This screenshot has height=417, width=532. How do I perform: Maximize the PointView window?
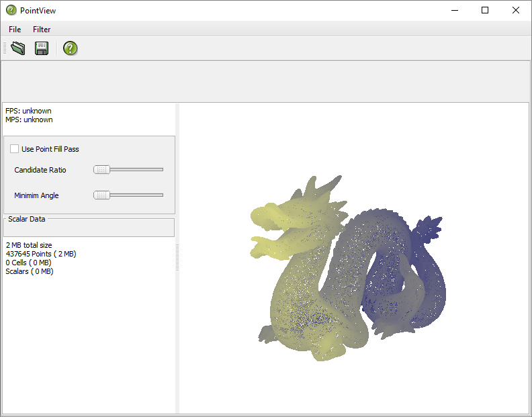(485, 11)
